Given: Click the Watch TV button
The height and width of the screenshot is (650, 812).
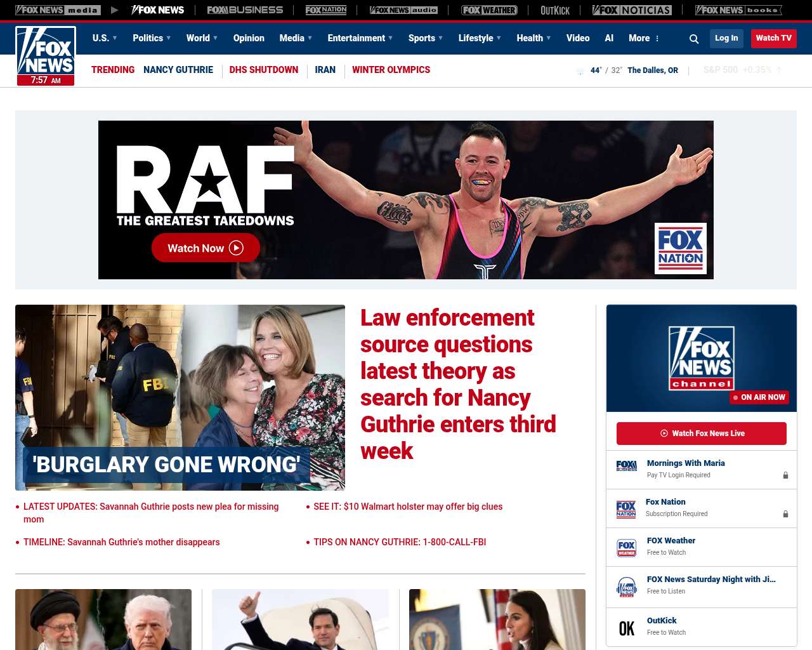Looking at the screenshot, I should 774,38.
